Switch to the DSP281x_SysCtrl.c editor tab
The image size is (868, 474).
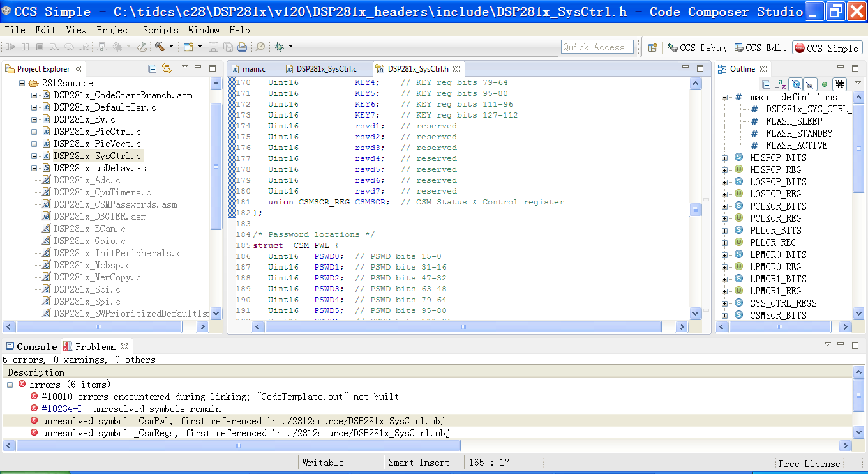[321, 69]
